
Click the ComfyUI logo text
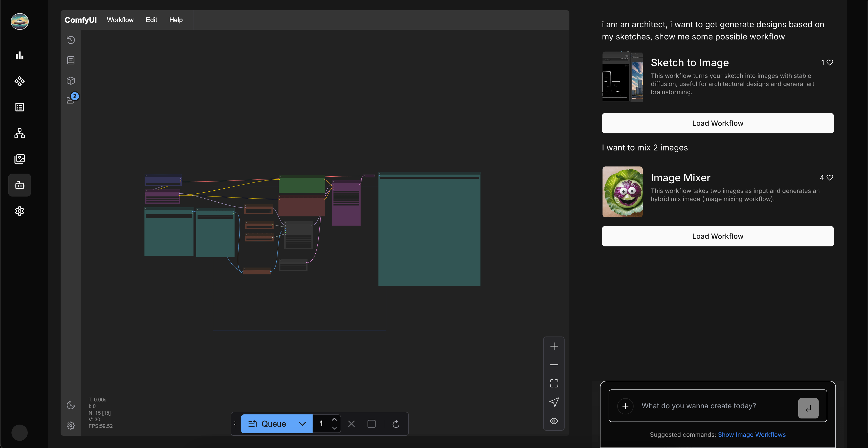(x=80, y=20)
